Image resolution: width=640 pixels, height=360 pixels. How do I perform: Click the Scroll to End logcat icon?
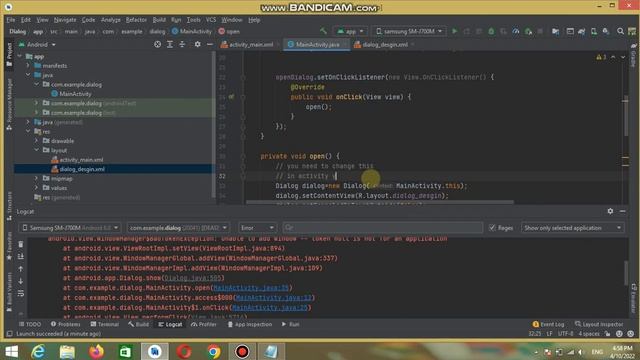(20, 256)
